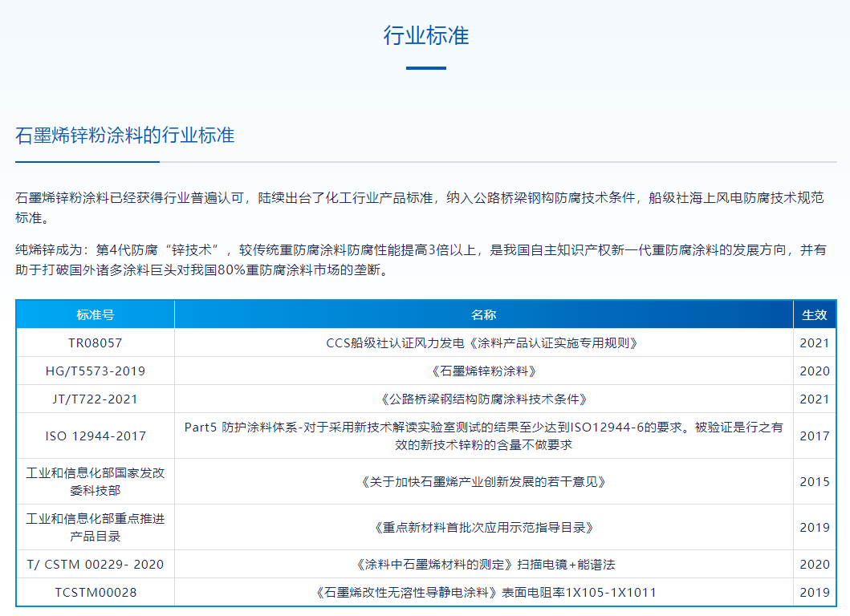Image resolution: width=850 pixels, height=616 pixels.
Task: Click the 名称 column header
Action: pyautogui.click(x=483, y=314)
